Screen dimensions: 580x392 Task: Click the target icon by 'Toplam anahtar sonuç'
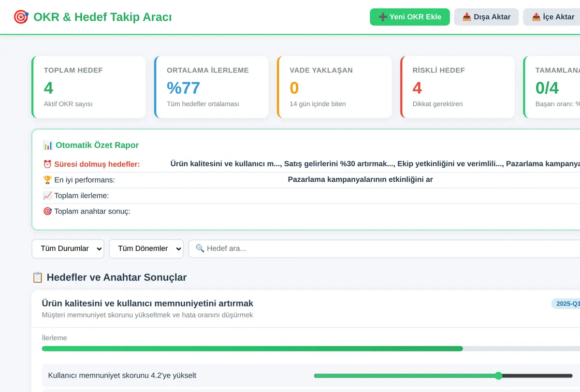pyautogui.click(x=47, y=211)
